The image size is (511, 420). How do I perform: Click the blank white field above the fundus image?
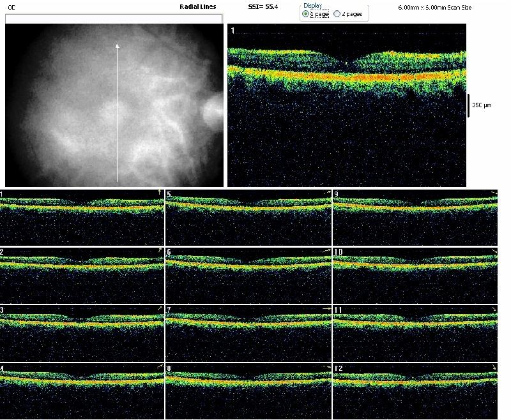pos(114,19)
